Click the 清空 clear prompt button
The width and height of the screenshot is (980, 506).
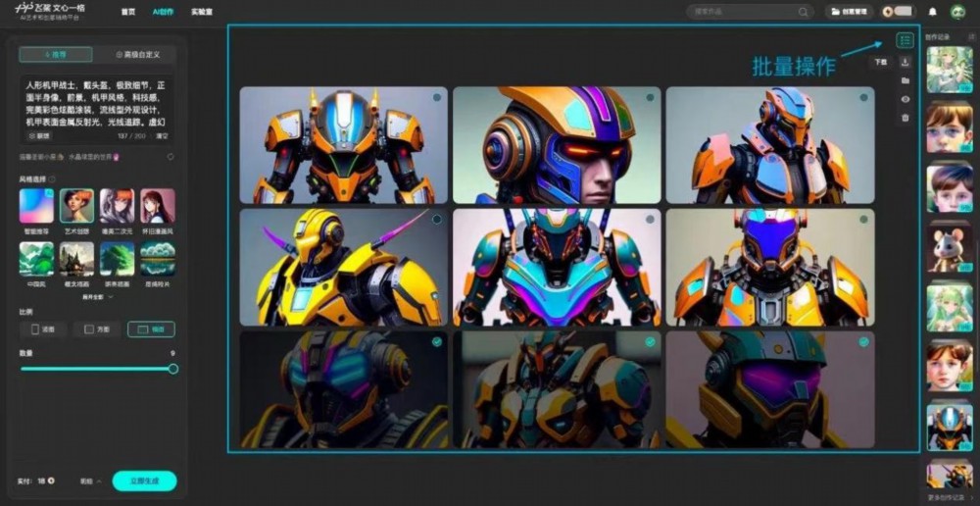tap(162, 135)
